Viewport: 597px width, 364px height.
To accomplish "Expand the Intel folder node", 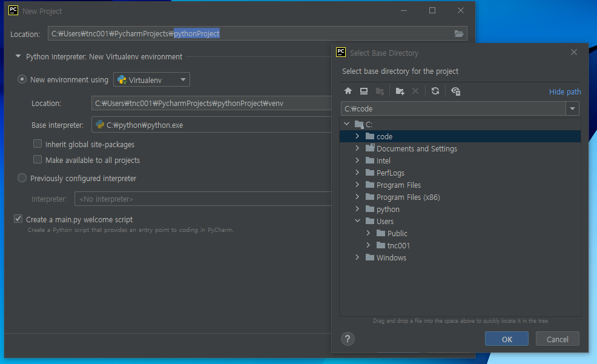I will pos(357,160).
